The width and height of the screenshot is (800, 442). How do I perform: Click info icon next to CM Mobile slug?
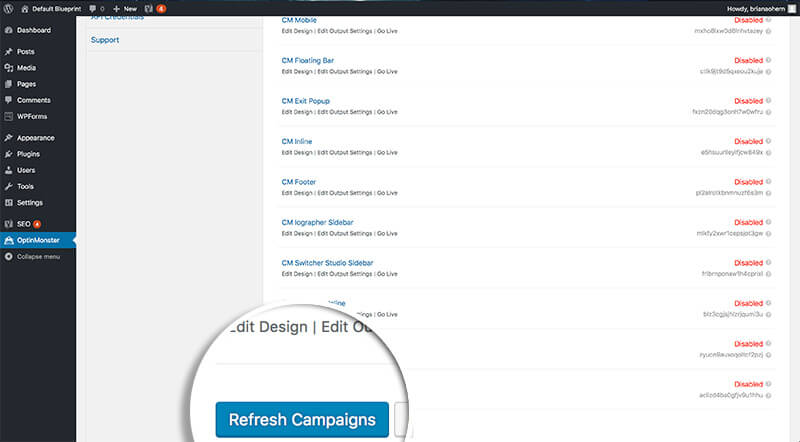tap(768, 32)
